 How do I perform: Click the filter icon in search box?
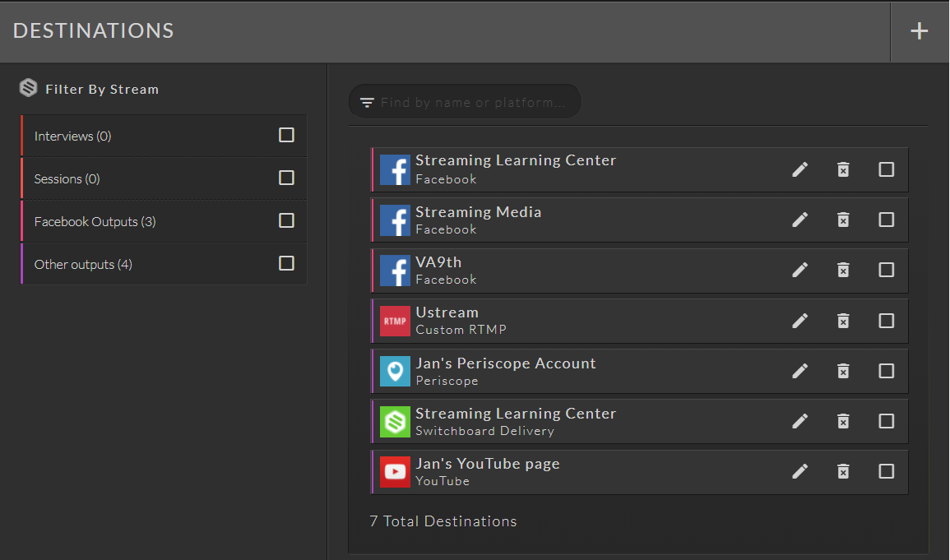point(367,102)
